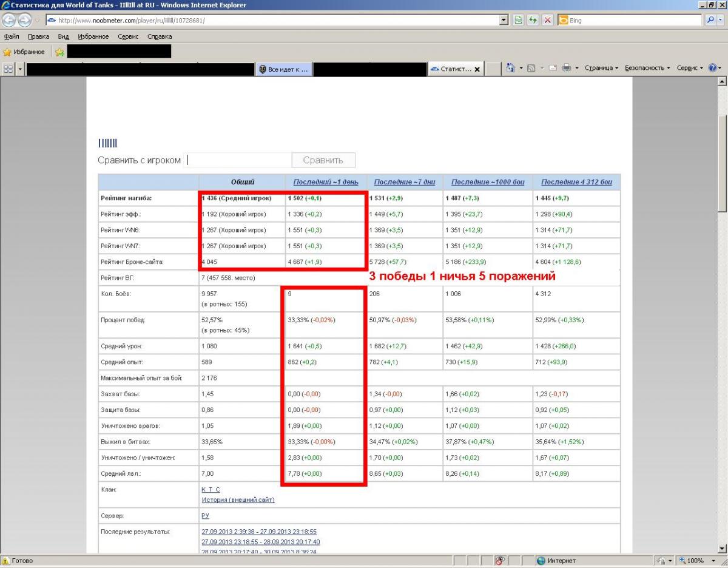Open the Файл menu

pos(12,36)
